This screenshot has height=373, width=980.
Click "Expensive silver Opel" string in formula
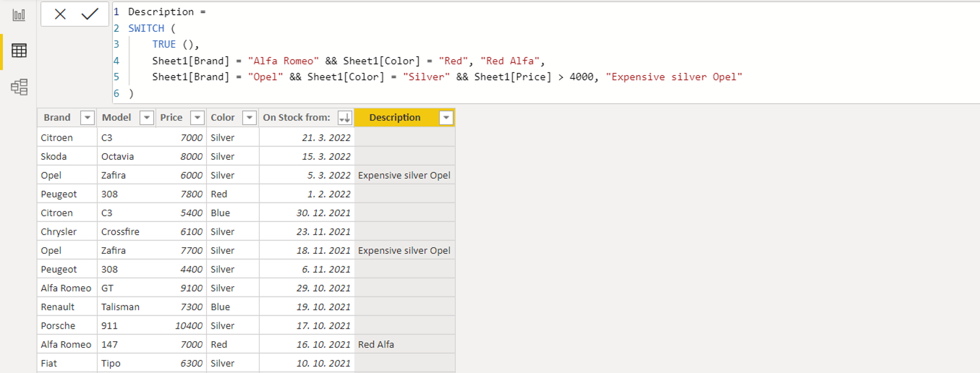[x=674, y=77]
